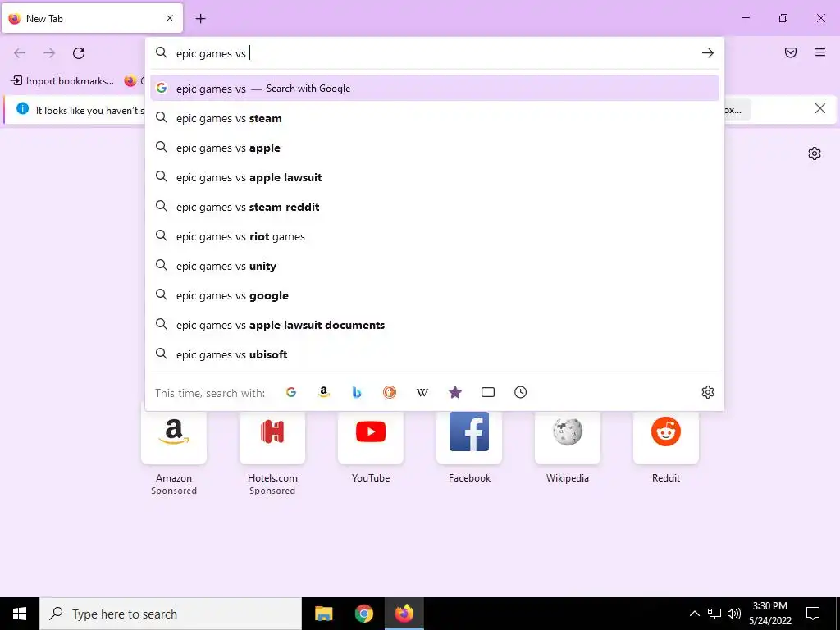Open the Windows notification center
This screenshot has height=630, width=840.
(x=813, y=614)
